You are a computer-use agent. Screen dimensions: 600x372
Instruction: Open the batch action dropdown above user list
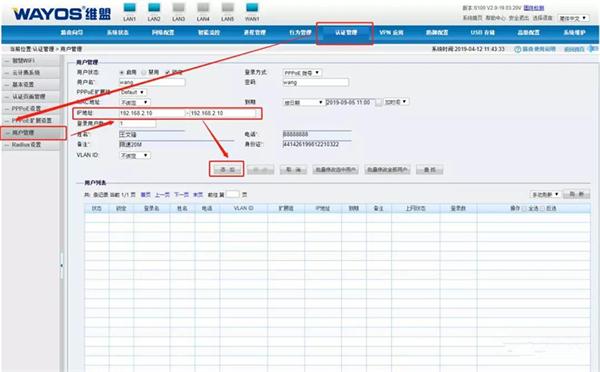point(545,194)
